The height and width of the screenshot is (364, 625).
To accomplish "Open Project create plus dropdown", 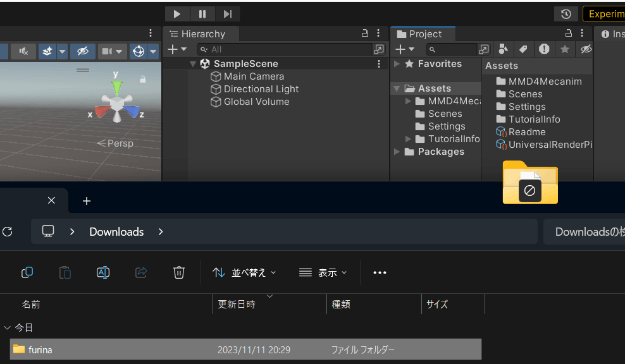I will [405, 49].
